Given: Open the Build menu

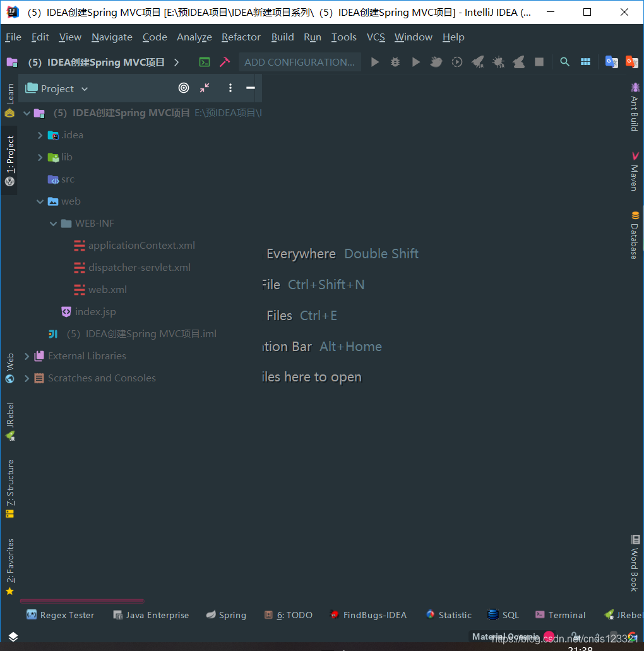Looking at the screenshot, I should click(x=282, y=37).
